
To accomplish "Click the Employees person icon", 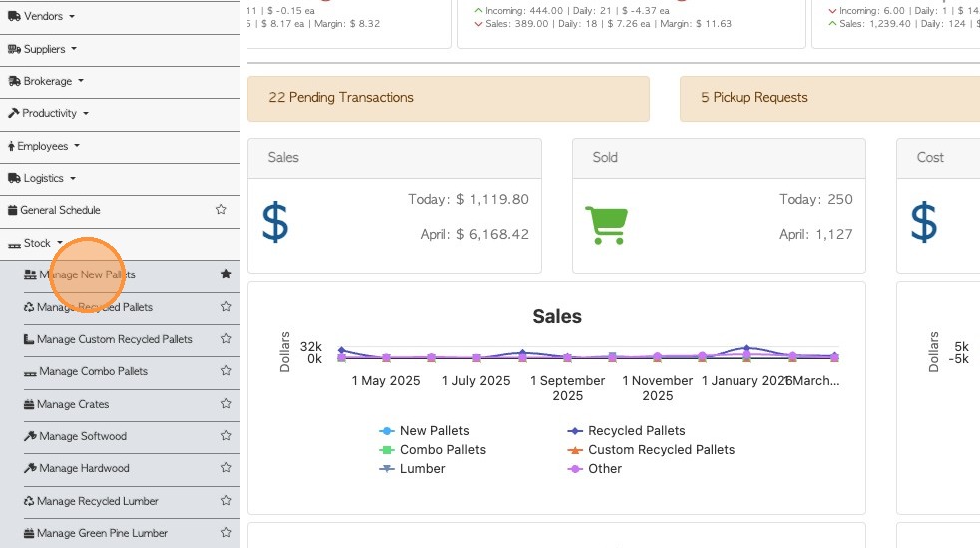I will coord(11,147).
